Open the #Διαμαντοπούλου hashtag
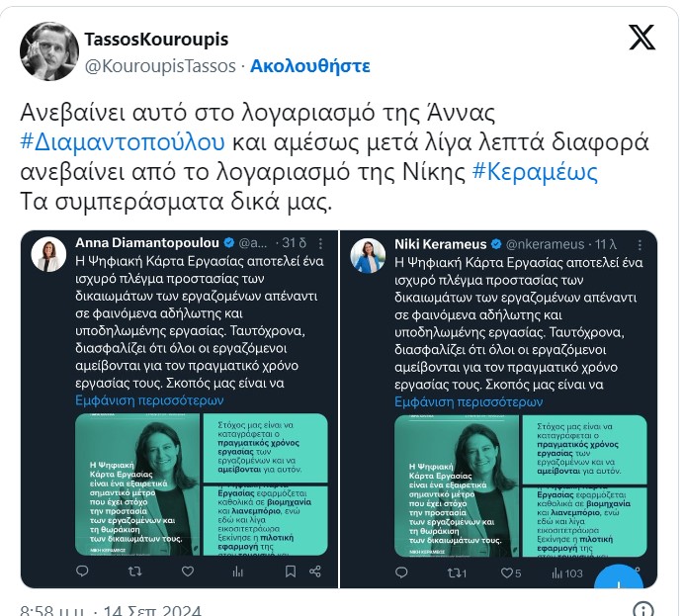 123,142
